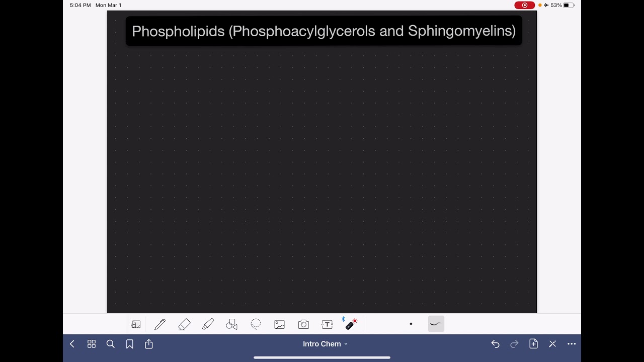Screen dimensions: 644x362
Task: Tap the home indicator bar
Action: [x=322, y=357]
